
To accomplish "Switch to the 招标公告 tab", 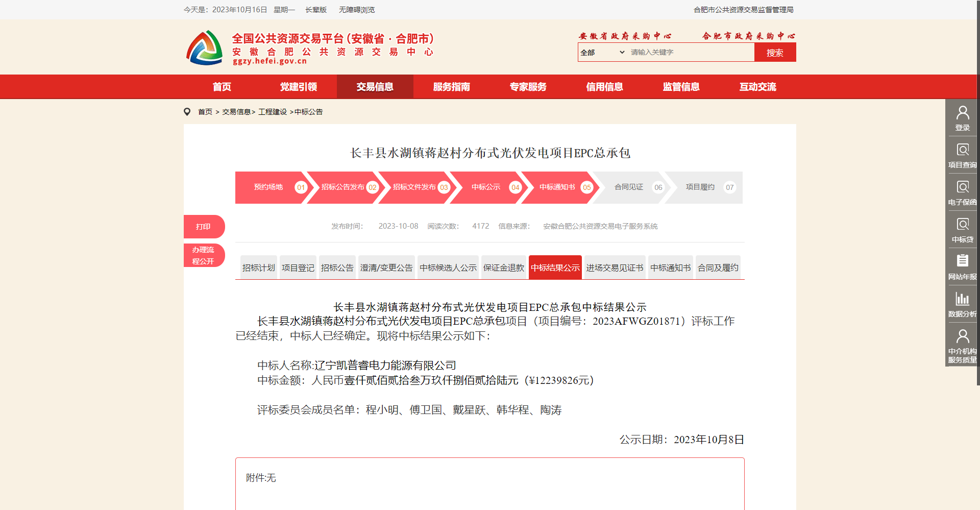I will click(x=337, y=268).
